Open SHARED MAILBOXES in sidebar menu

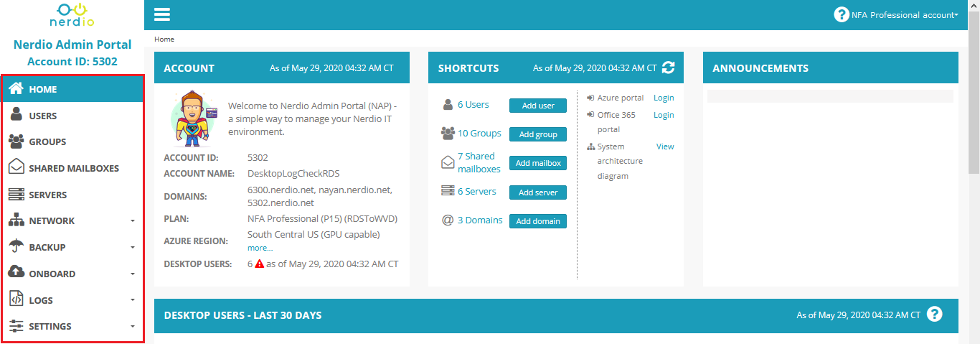click(x=73, y=168)
